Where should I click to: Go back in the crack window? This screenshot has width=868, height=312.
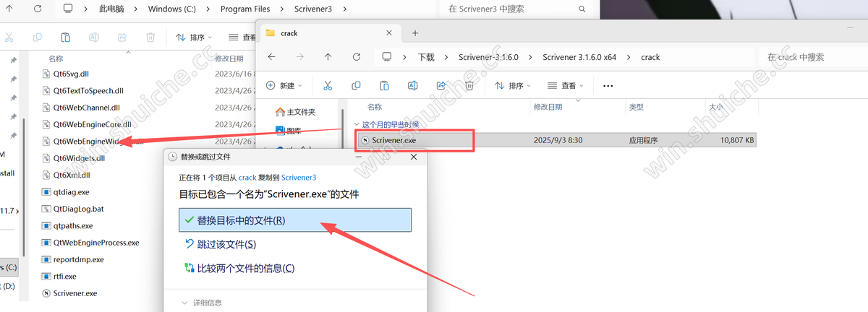click(271, 57)
